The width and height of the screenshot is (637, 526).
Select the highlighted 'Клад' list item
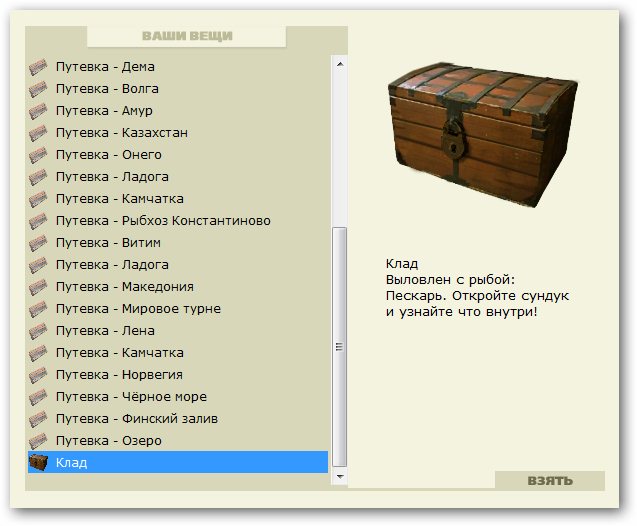coord(178,462)
